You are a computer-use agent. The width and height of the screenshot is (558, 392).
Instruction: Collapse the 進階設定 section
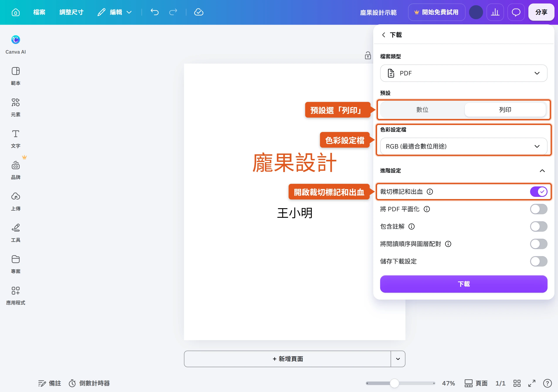click(x=542, y=171)
